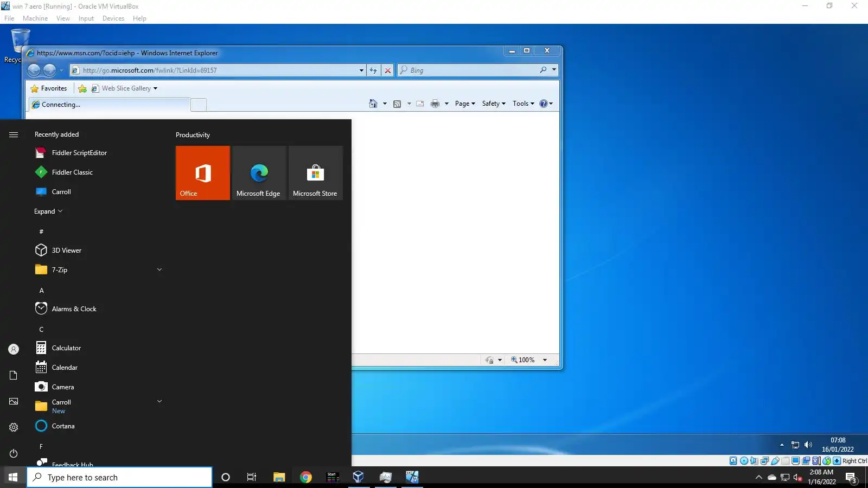This screenshot has width=868, height=488.
Task: Click the Windows 7 guest volume icon
Action: point(808,445)
